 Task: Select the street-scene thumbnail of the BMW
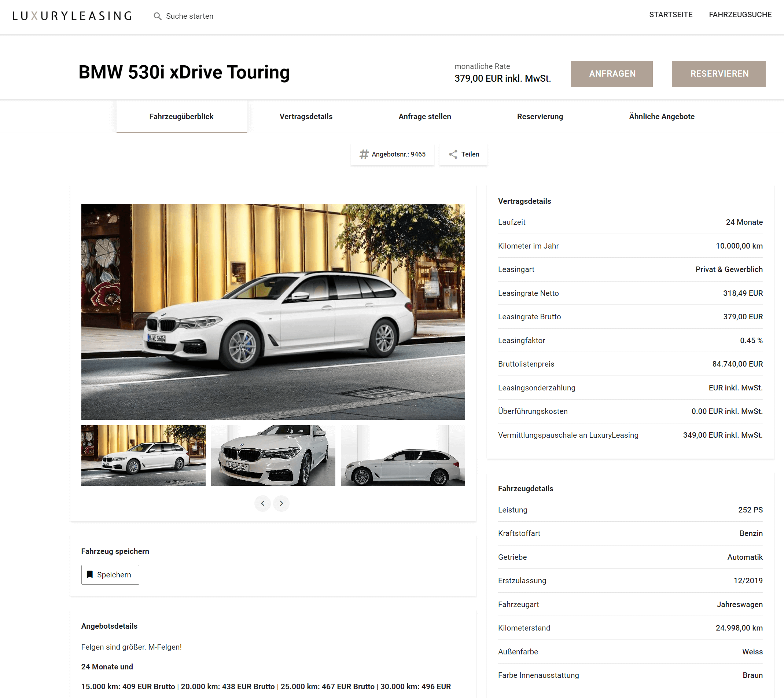143,455
